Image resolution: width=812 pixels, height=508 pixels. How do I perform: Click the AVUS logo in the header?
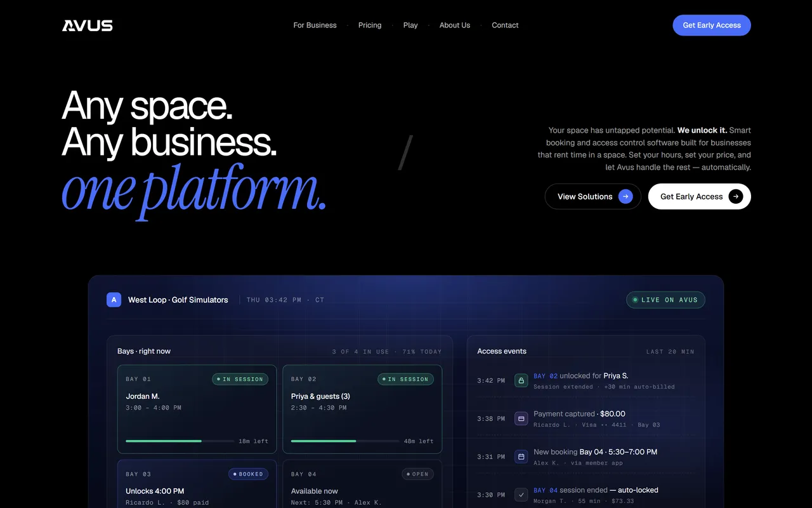(88, 25)
